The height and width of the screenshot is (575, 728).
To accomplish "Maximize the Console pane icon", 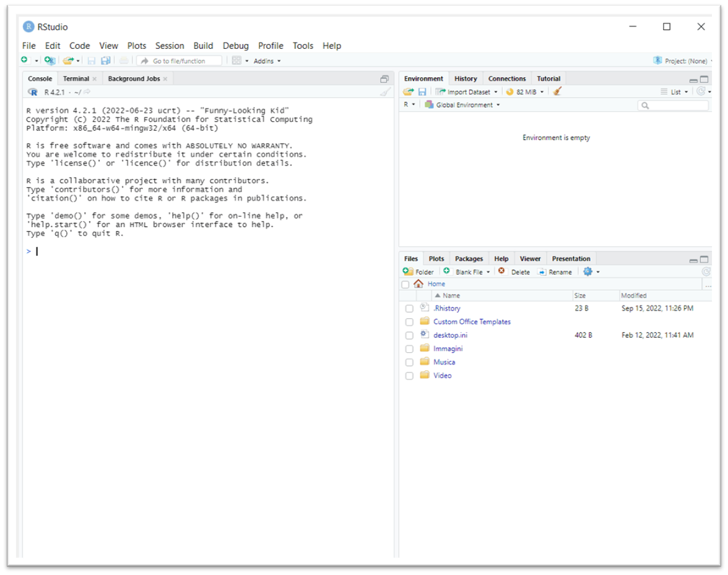I will (384, 79).
